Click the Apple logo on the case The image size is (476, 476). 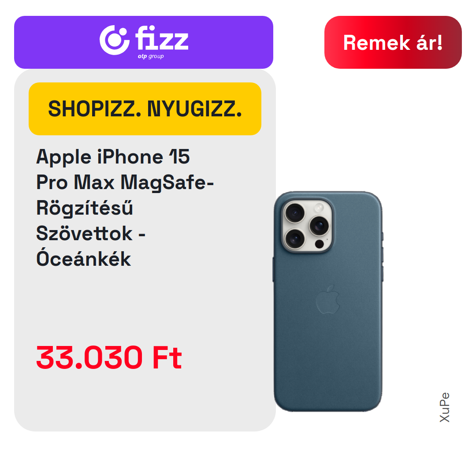click(x=327, y=300)
